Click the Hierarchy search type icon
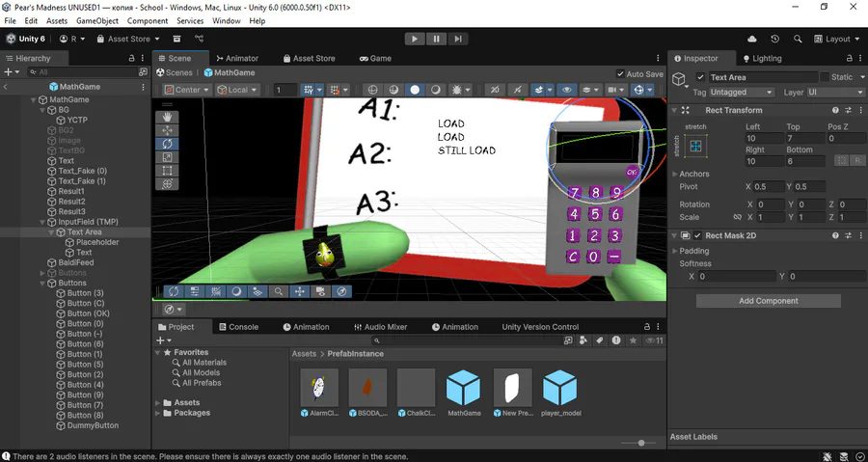The width and height of the screenshot is (868, 462). [x=143, y=72]
